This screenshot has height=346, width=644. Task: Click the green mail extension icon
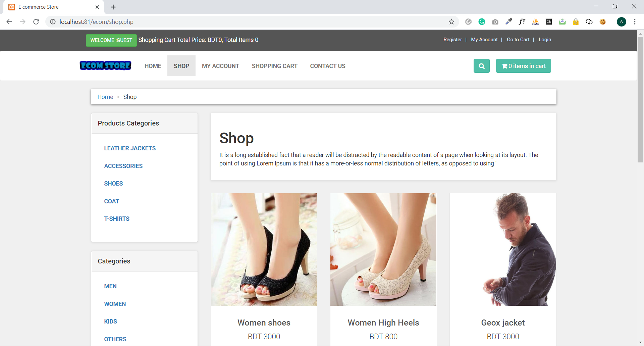click(562, 22)
